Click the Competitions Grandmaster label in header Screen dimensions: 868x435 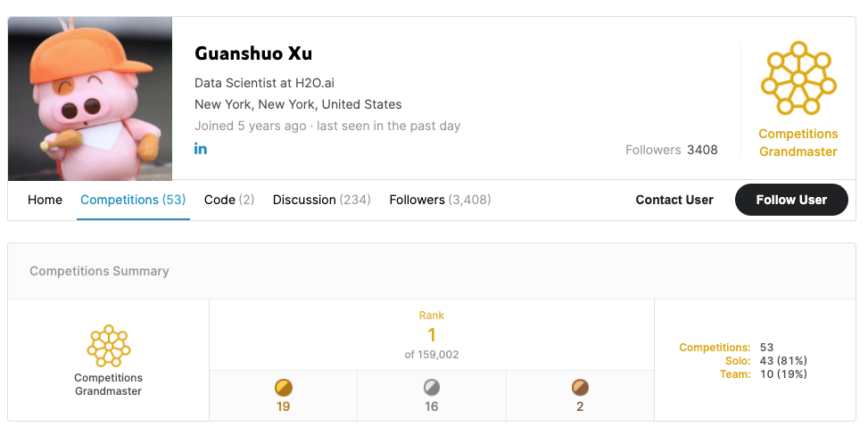798,143
